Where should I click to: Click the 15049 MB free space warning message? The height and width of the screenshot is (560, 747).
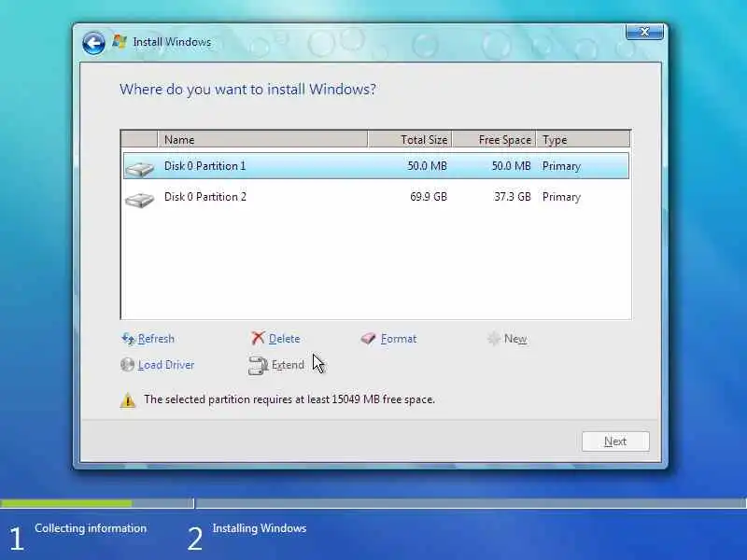(289, 399)
